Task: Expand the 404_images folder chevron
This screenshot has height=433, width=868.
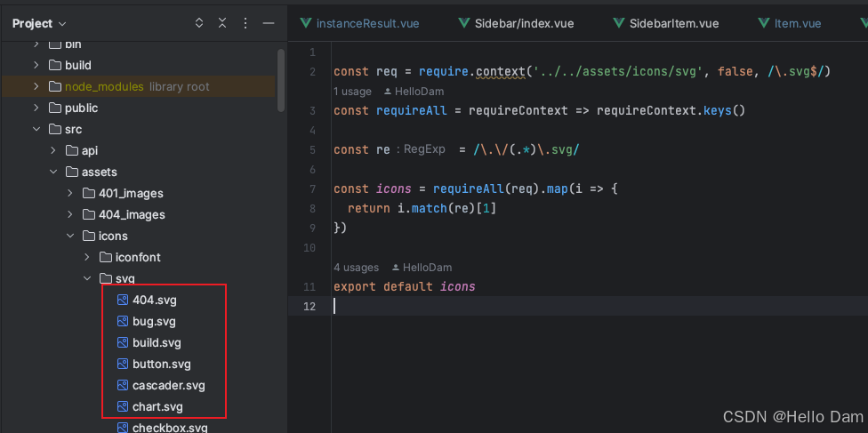Action: pos(69,214)
